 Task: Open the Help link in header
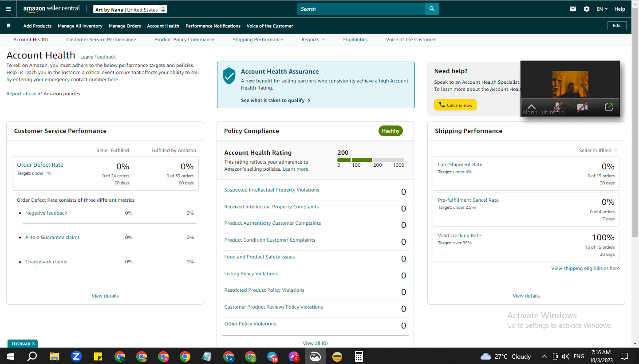(619, 9)
